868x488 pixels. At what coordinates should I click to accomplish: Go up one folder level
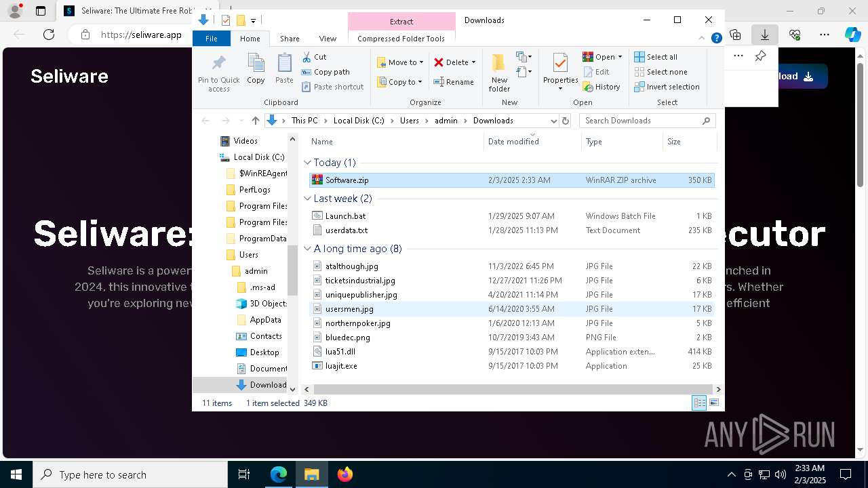255,121
